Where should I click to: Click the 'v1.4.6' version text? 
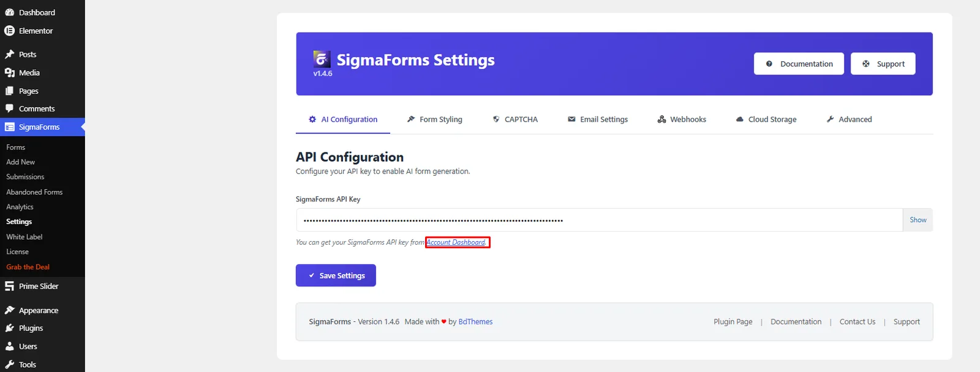pyautogui.click(x=323, y=73)
